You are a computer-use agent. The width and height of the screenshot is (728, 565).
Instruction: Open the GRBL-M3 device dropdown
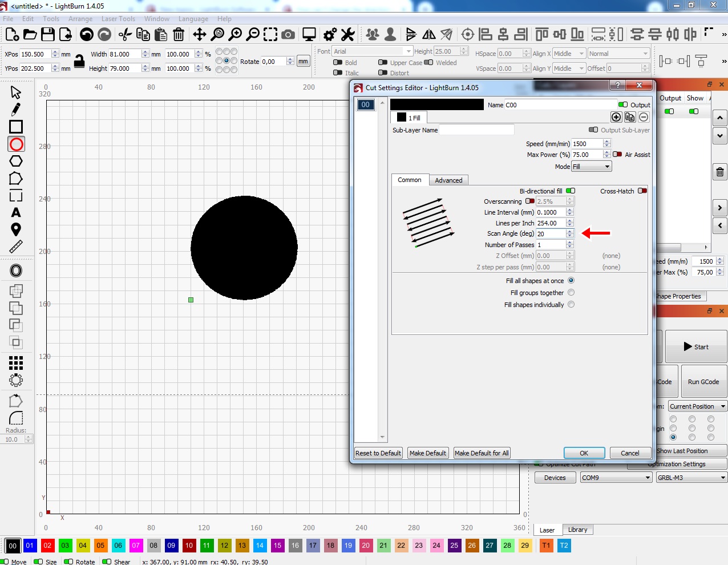click(691, 478)
